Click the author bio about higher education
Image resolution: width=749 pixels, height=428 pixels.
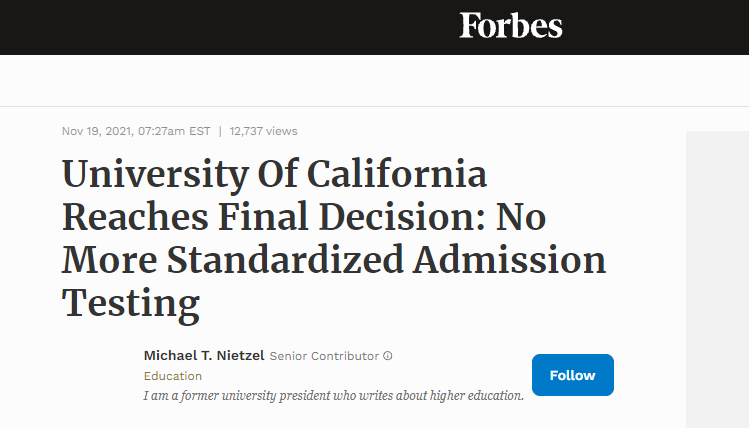tap(334, 395)
